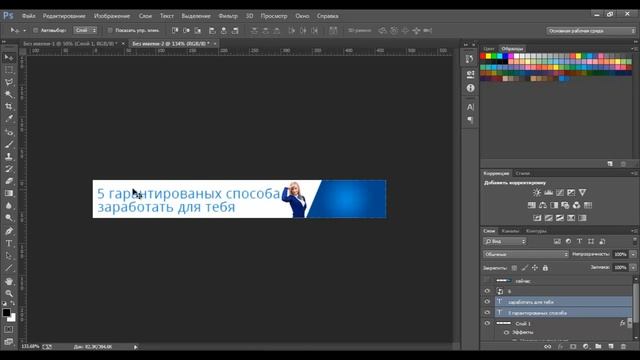Open the Фильтр menu

tap(228, 16)
